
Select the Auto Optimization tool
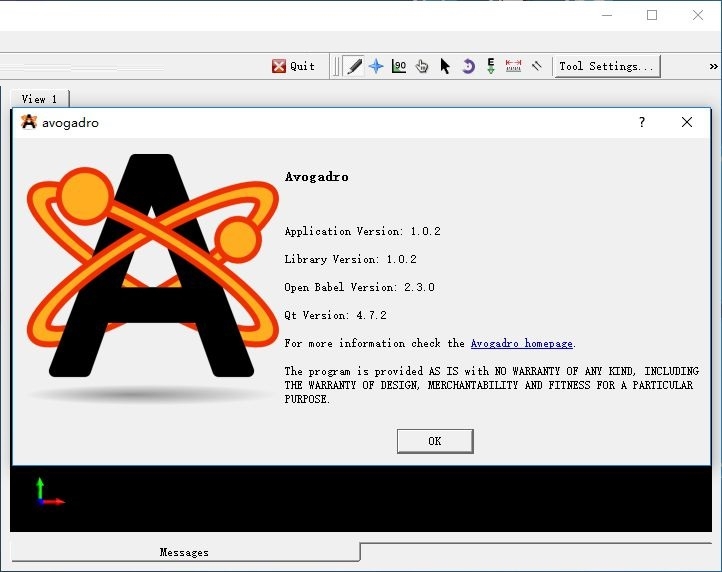491,66
